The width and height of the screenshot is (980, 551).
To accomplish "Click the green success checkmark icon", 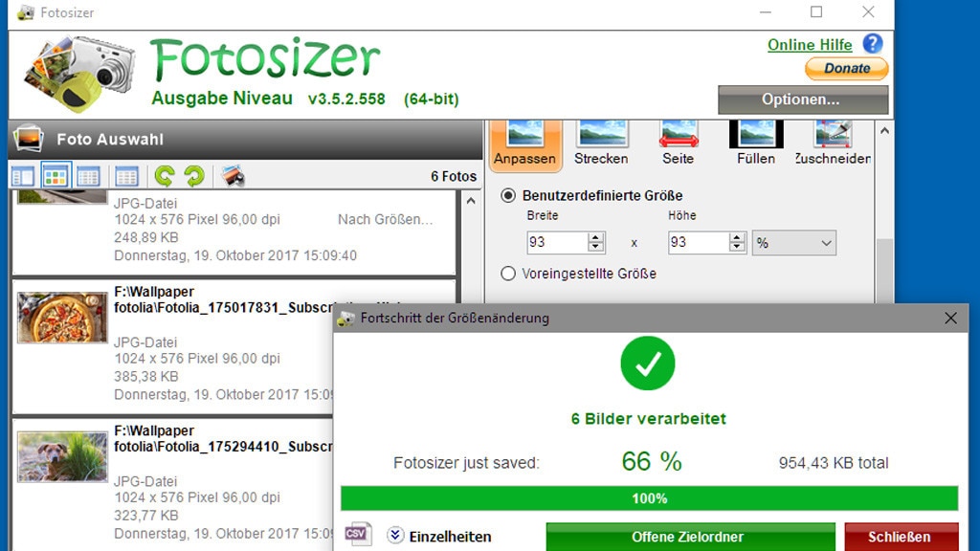I will point(648,363).
